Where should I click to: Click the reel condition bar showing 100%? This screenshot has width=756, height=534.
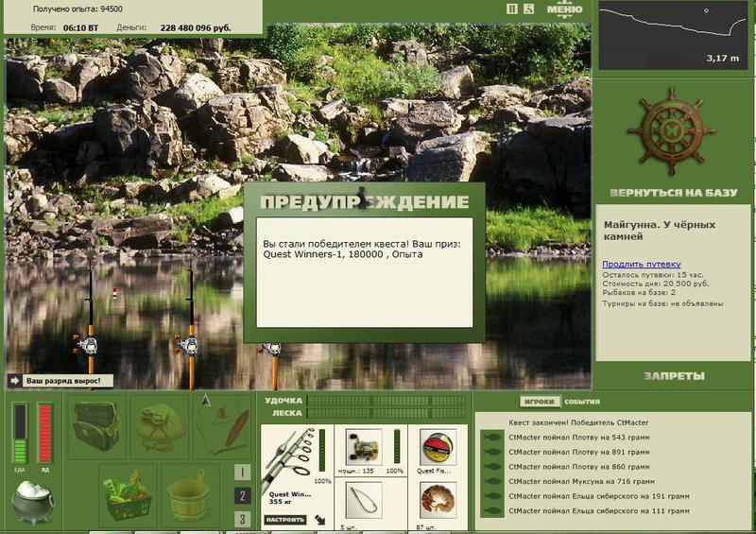click(397, 446)
